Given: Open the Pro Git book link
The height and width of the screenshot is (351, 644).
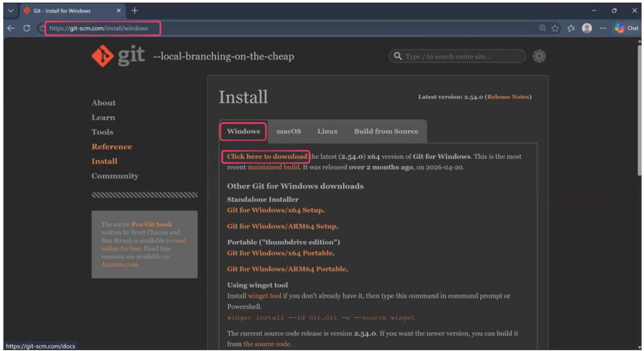Looking at the screenshot, I should [152, 224].
